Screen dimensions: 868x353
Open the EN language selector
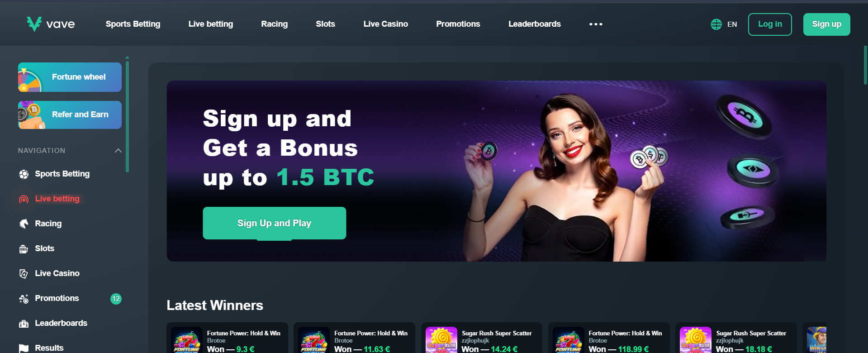(x=732, y=24)
